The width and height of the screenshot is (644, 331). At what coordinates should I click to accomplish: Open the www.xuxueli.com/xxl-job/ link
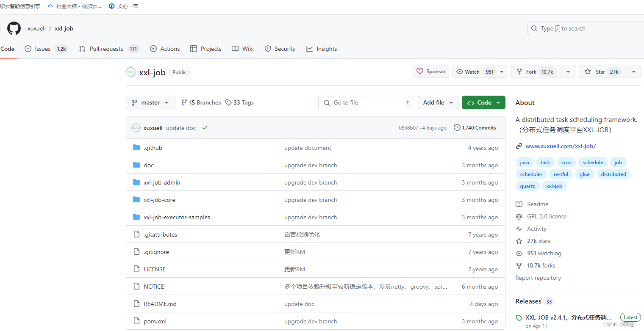[x=561, y=146]
